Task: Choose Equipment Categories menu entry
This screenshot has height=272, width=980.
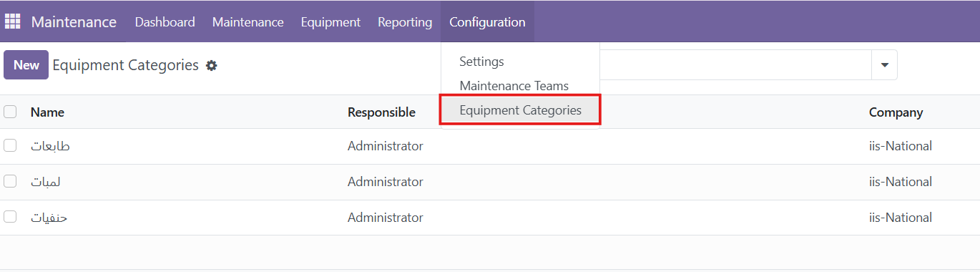Action: pos(520,110)
